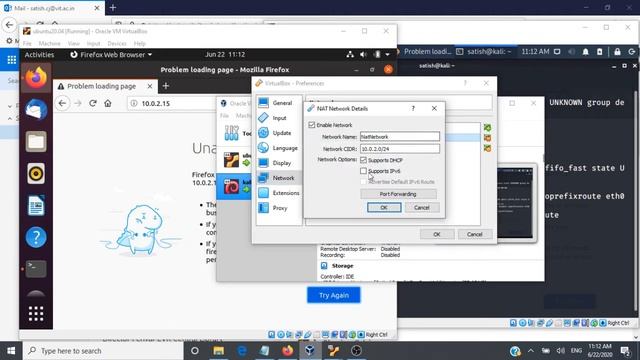Screen dimensions: 640x360
Task: Click OK in VirtualBox Preferences
Action: 437,234
